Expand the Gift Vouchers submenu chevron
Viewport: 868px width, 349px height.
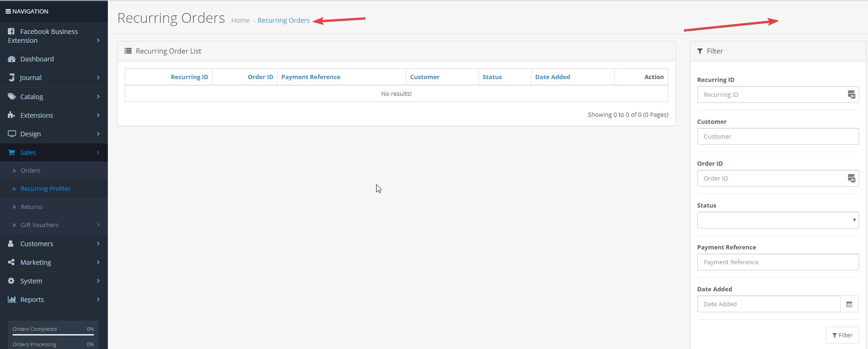98,225
